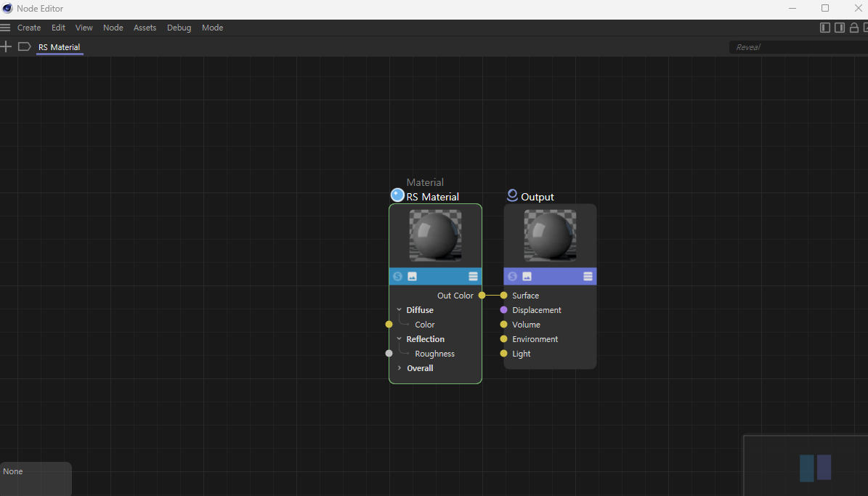Screen dimensions: 868x496
Task: Click the Roughness port label
Action: tap(434, 354)
